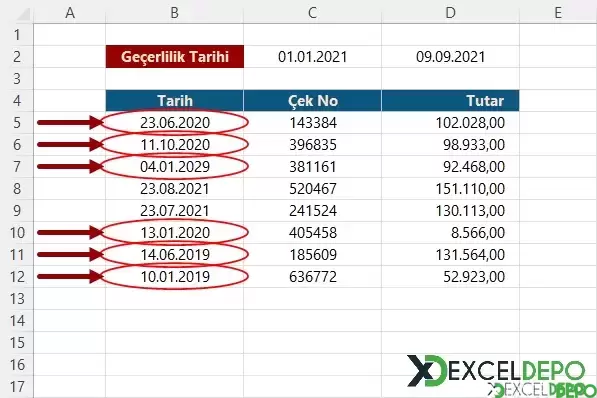Select the column D header
Image resolution: width=597 pixels, height=398 pixels.
click(450, 13)
